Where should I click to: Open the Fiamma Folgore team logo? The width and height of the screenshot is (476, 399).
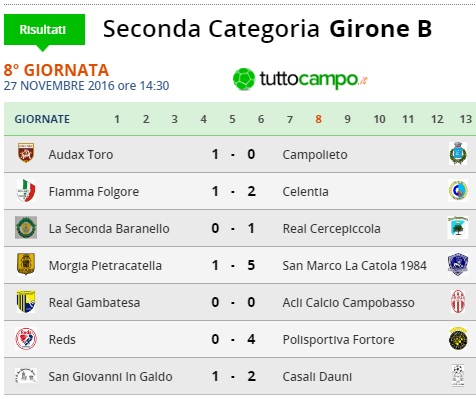pyautogui.click(x=26, y=190)
